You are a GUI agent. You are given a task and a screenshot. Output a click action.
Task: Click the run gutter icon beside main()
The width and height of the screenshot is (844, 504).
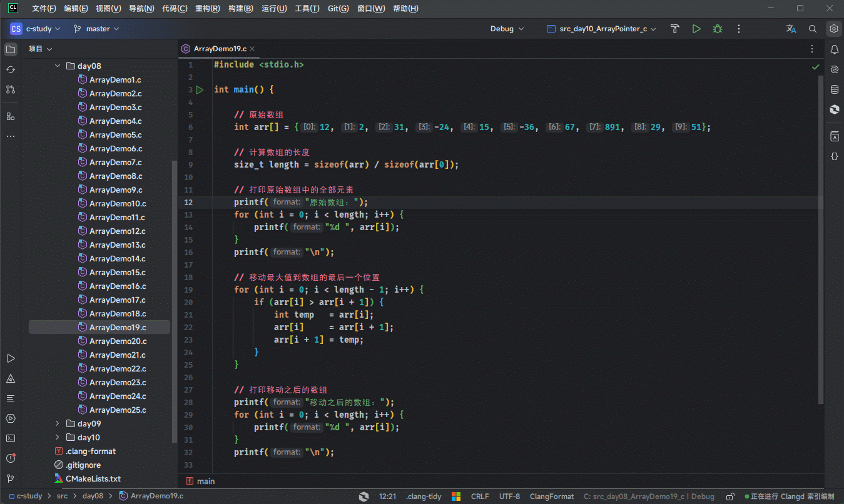point(200,90)
